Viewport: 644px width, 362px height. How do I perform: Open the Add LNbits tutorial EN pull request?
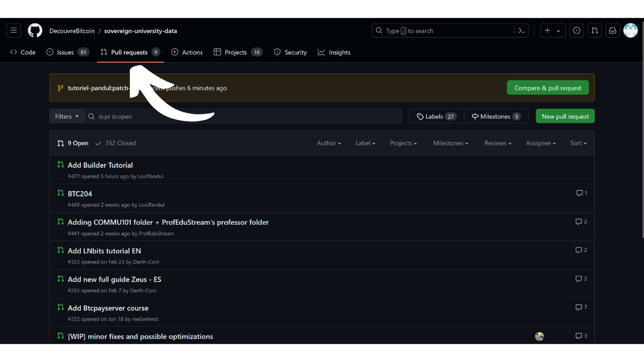(x=104, y=251)
